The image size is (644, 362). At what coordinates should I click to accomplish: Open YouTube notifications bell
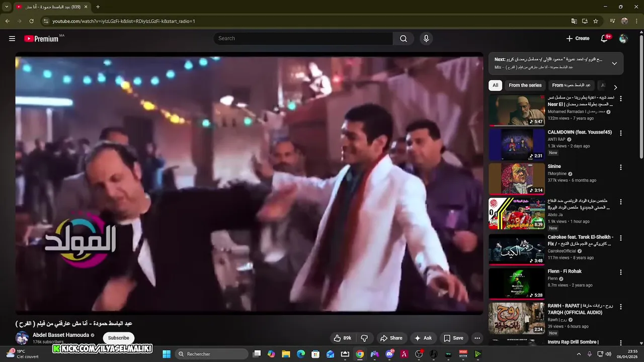604,39
